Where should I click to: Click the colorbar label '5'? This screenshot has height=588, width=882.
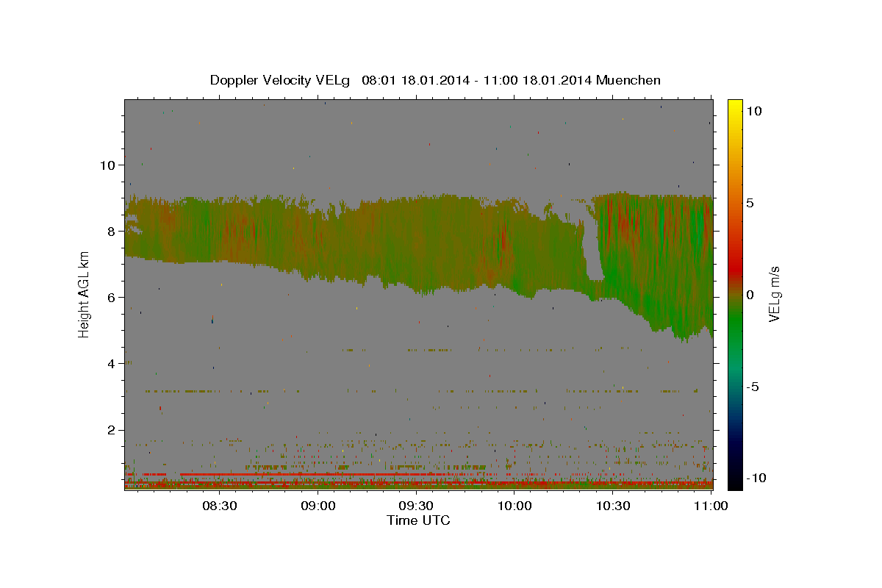pos(750,203)
